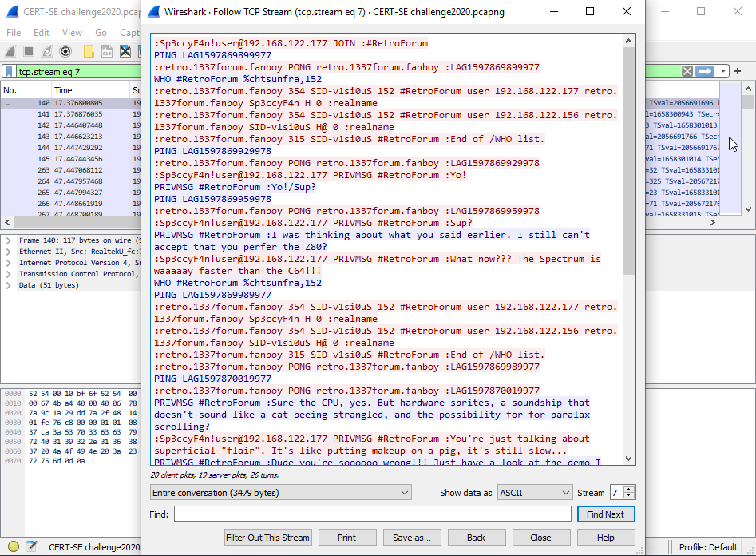Image resolution: width=756 pixels, height=556 pixels.
Task: Open capture options gear icon
Action: 65,51
